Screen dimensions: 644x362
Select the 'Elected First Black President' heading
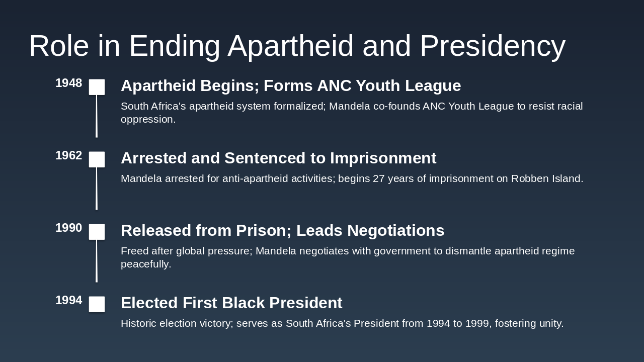(x=231, y=303)
